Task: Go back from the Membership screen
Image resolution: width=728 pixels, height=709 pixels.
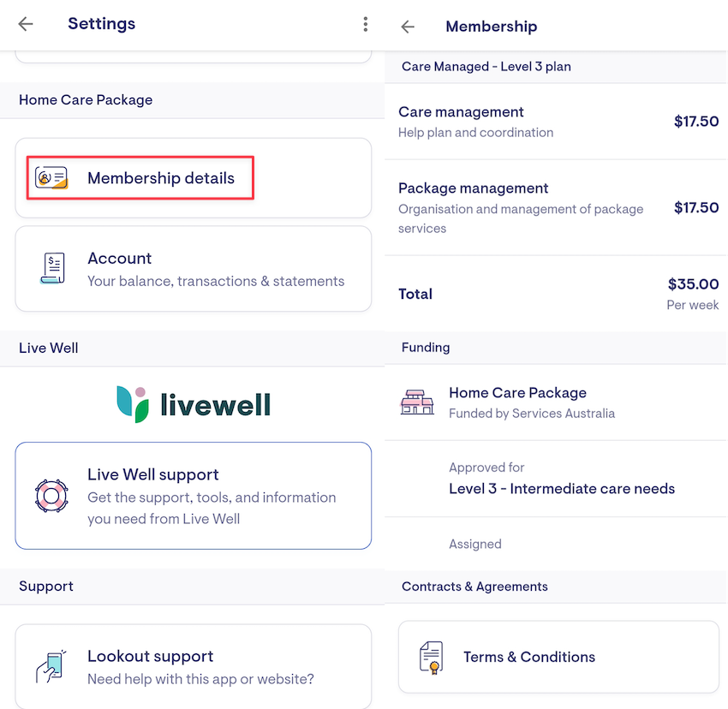Action: (408, 27)
